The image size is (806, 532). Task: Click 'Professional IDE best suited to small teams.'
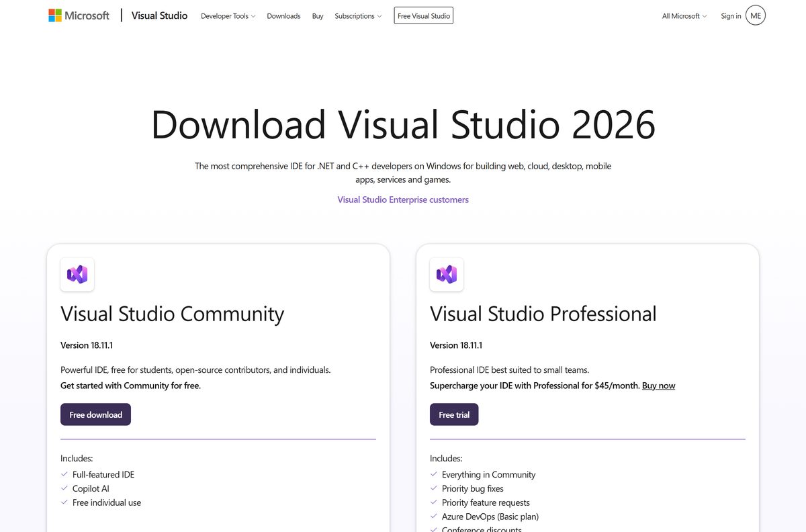(x=509, y=369)
